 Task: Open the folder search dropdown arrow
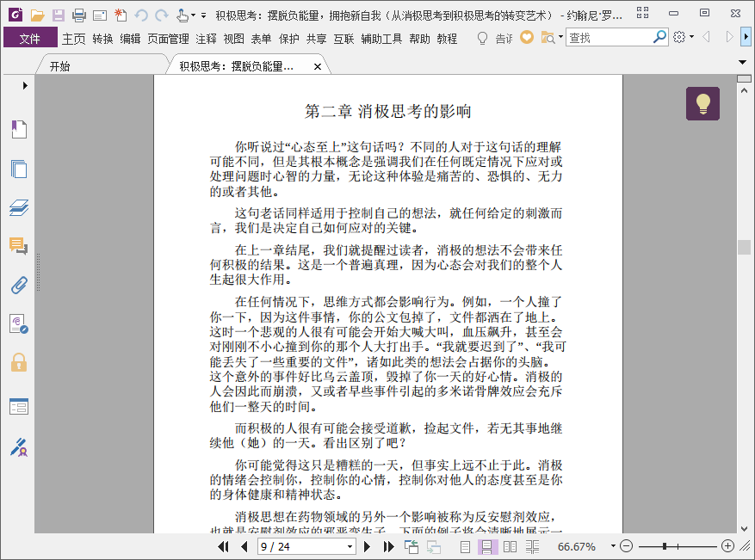click(x=561, y=37)
